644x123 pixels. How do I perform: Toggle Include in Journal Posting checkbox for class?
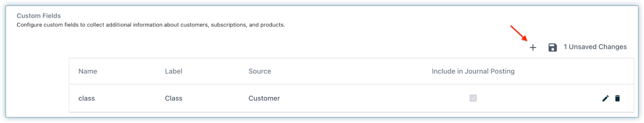coord(473,98)
